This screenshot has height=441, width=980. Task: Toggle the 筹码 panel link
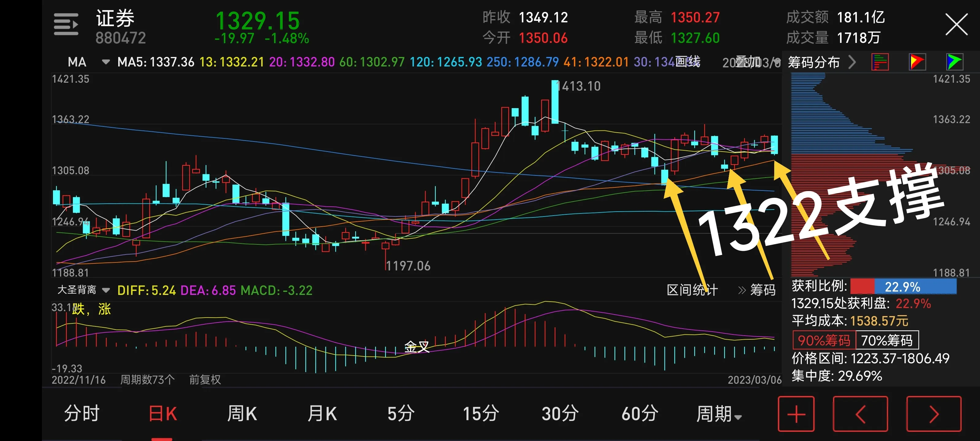coord(757,290)
